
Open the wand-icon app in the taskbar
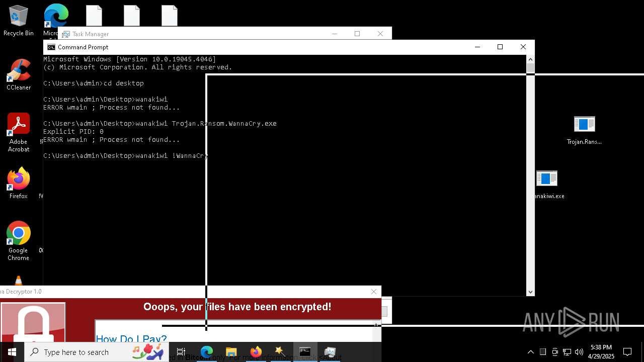(280, 352)
